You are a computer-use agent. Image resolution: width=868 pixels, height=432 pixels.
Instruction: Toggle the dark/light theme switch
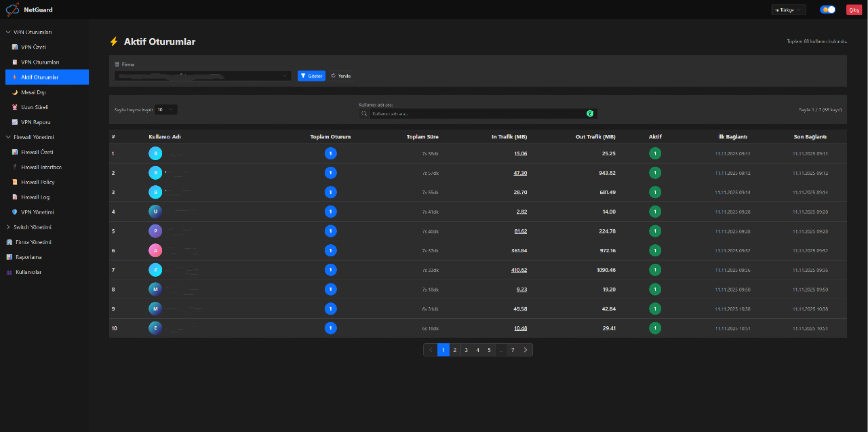click(x=827, y=9)
